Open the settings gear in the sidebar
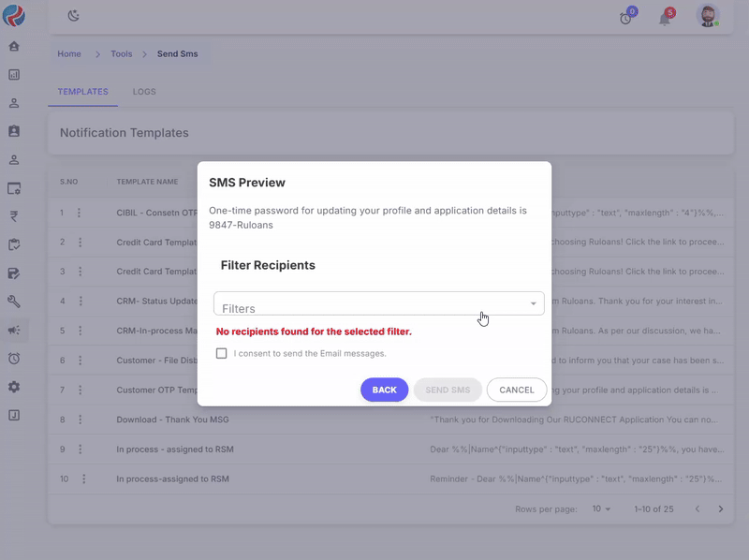 coord(14,387)
